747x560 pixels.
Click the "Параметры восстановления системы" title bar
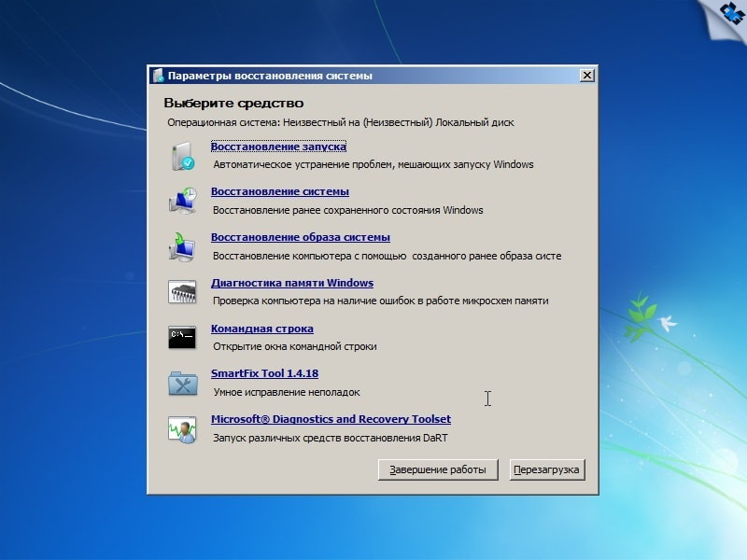(x=373, y=76)
